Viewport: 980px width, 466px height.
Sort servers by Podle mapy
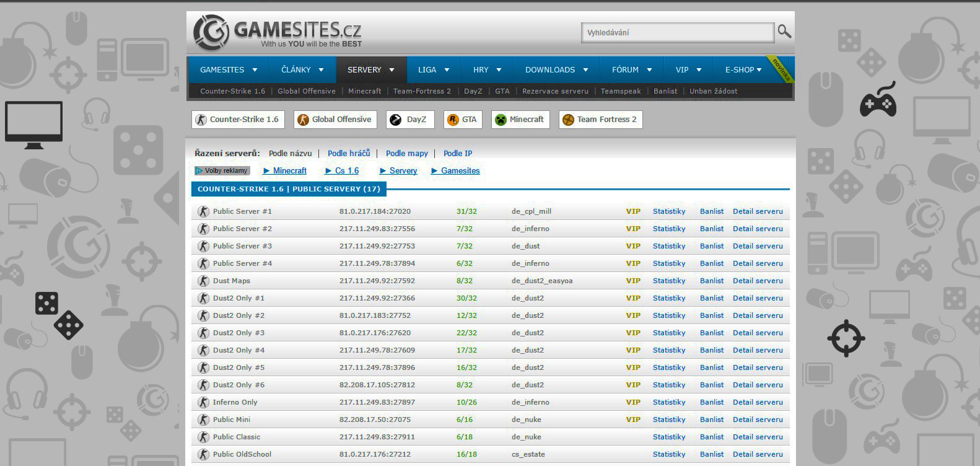[407, 153]
